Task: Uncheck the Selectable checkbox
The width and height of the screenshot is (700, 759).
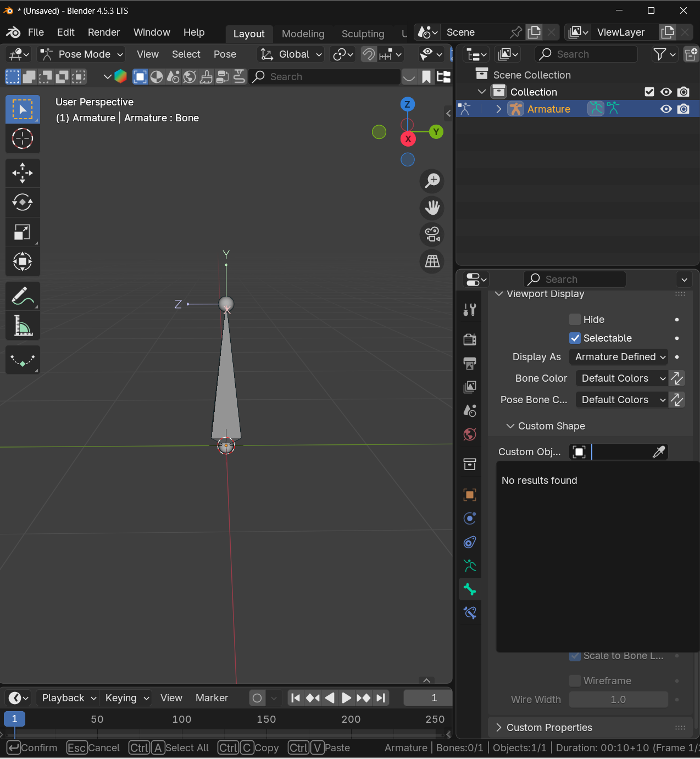Action: (575, 338)
